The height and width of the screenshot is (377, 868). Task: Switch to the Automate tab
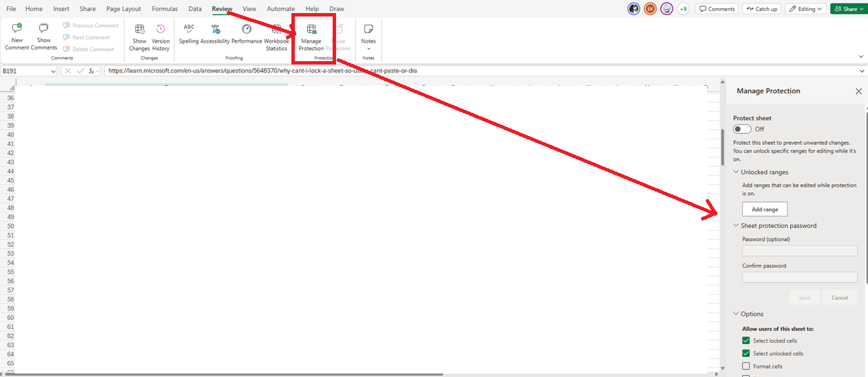pyautogui.click(x=280, y=9)
